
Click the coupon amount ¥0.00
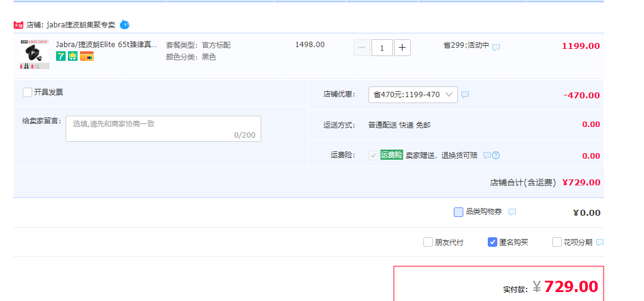[x=587, y=213]
